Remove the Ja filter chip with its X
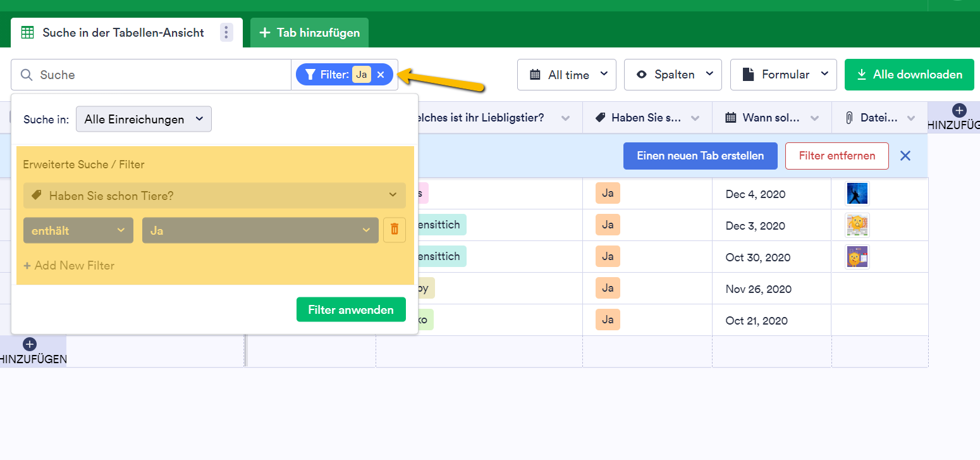The width and height of the screenshot is (980, 460). point(381,75)
